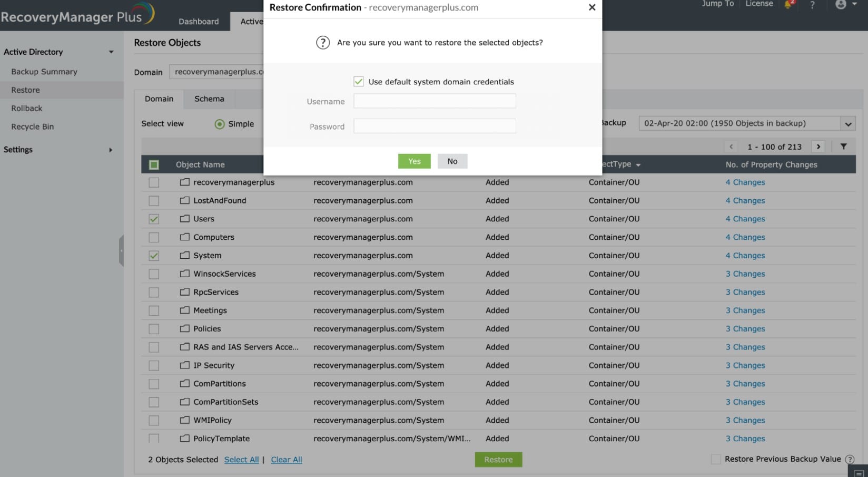Image resolution: width=868 pixels, height=477 pixels.
Task: Check the WinsockServices row checkbox
Action: point(154,274)
